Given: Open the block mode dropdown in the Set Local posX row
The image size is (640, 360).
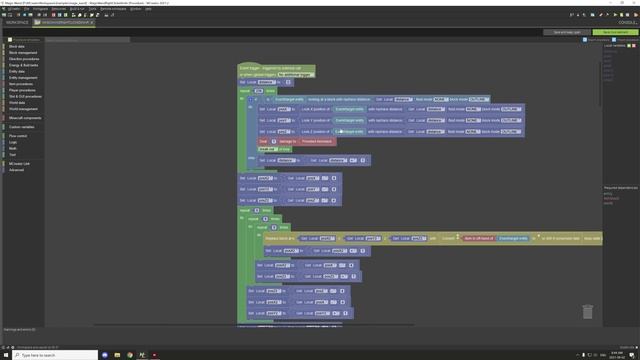Looking at the screenshot, I should pos(511,109).
